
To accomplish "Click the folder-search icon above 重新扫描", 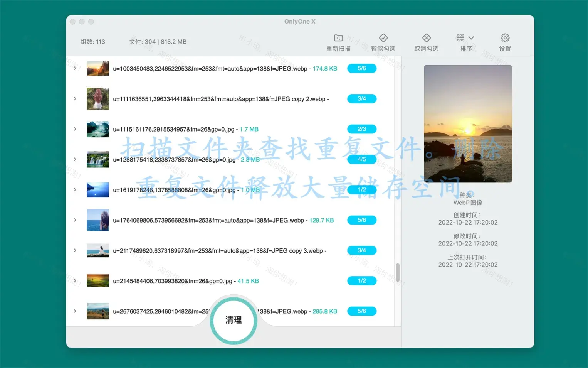I will click(x=338, y=37).
